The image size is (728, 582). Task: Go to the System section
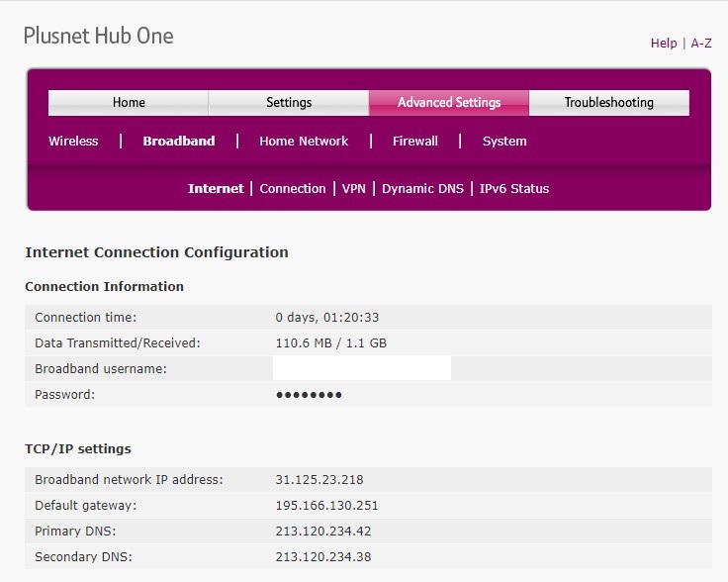coord(504,142)
